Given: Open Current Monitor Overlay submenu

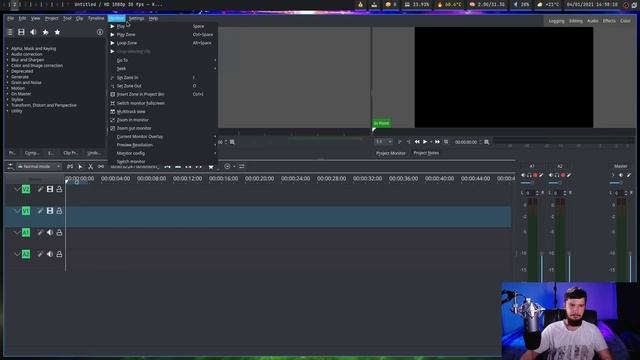Looking at the screenshot, I should pos(163,137).
